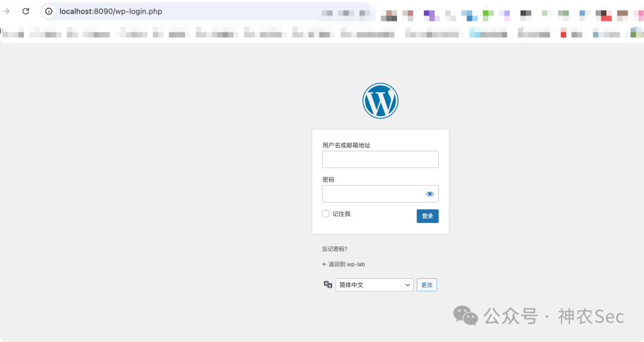644x342 pixels.
Task: Follow the 返回到 wp-lab link
Action: click(343, 264)
